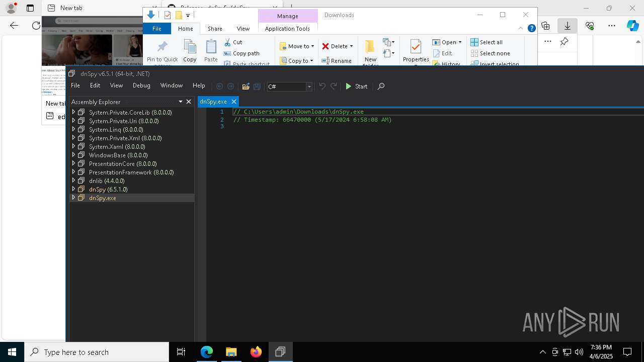Open Task View from taskbar
This screenshot has width=644, height=362.
click(x=181, y=352)
